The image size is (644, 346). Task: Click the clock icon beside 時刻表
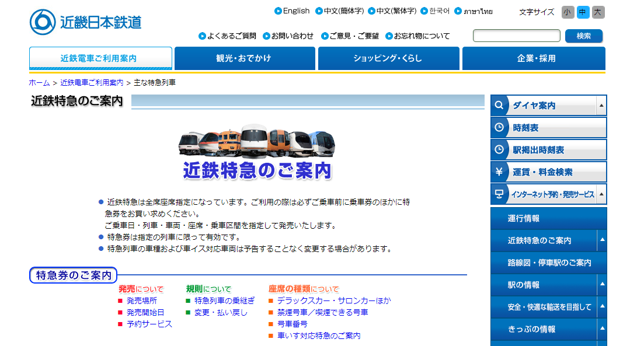click(x=499, y=128)
